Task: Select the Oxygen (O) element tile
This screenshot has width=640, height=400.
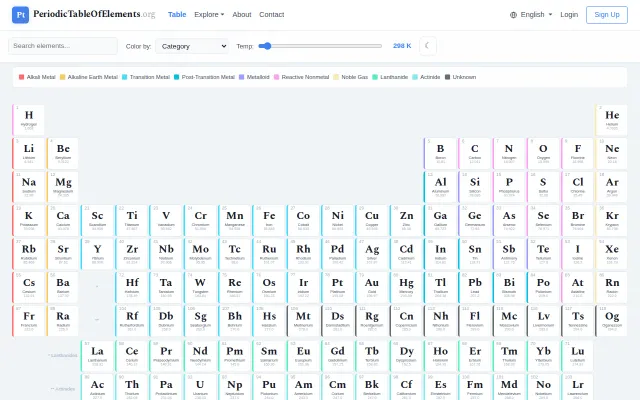Action: pos(543,153)
